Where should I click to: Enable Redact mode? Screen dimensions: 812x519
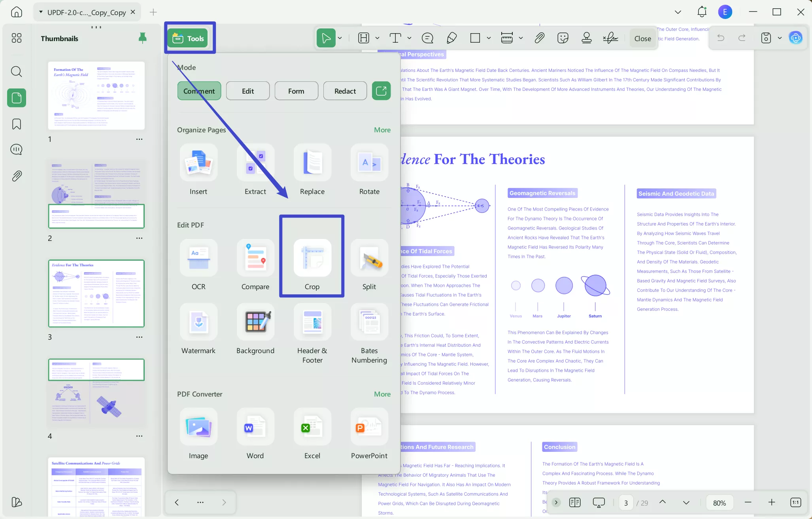(x=344, y=90)
